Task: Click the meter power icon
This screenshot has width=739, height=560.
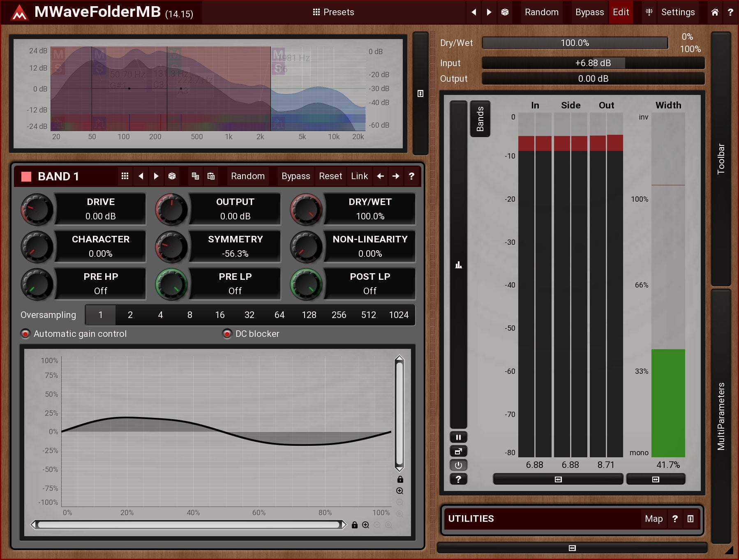Action: (x=458, y=465)
